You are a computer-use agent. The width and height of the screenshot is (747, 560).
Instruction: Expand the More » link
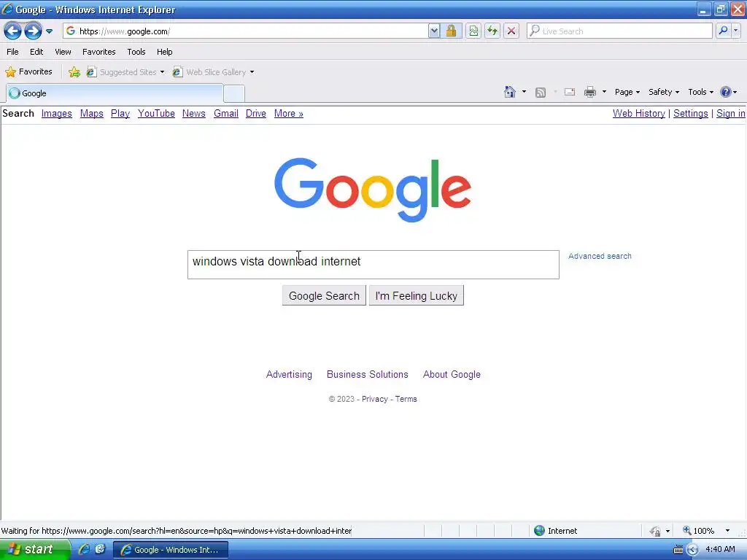(x=289, y=113)
